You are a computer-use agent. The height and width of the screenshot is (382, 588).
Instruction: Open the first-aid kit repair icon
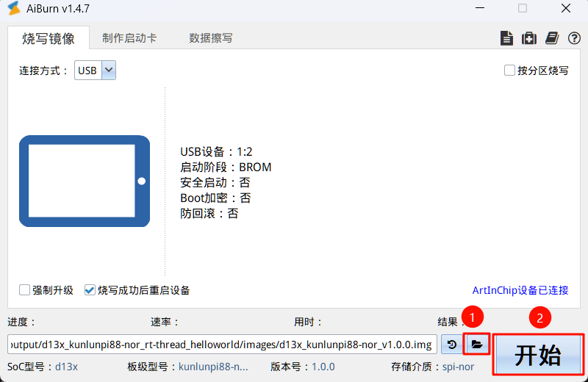pyautogui.click(x=528, y=38)
